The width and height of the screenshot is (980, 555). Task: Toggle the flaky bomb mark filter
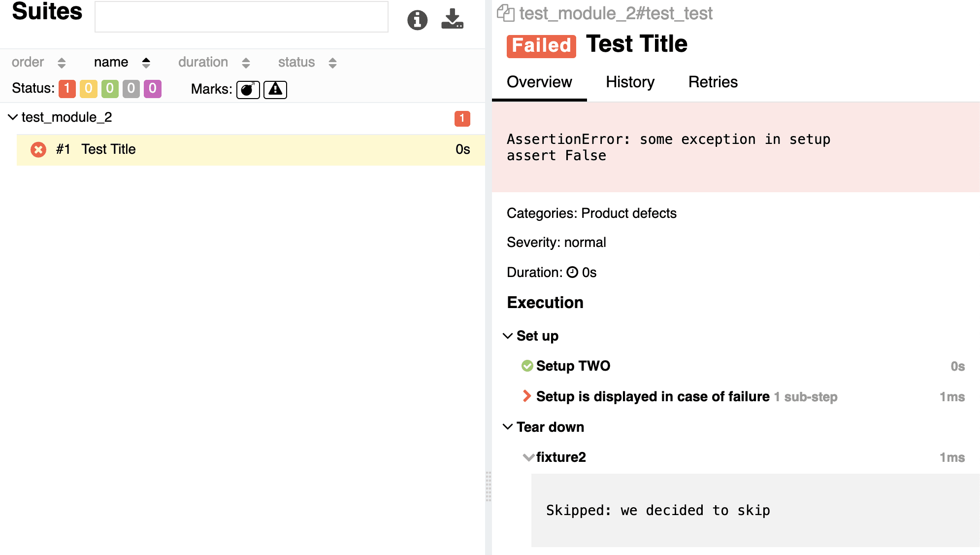click(248, 89)
